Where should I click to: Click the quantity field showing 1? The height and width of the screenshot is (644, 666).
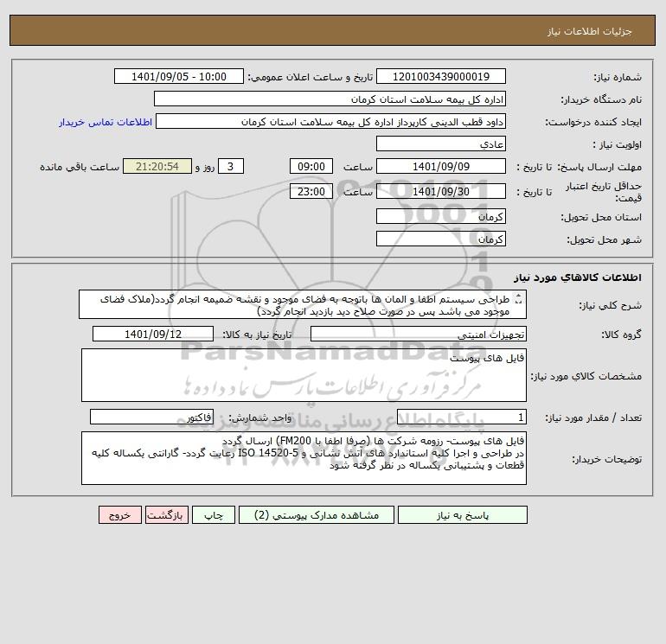click(462, 418)
